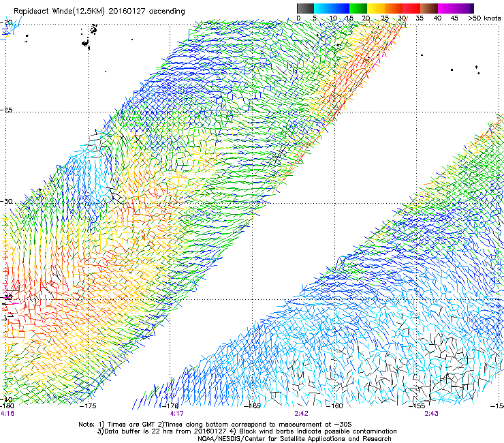Click the brown 35-40 knots legend segment
The width and height of the screenshot is (504, 443).
pos(429,9)
